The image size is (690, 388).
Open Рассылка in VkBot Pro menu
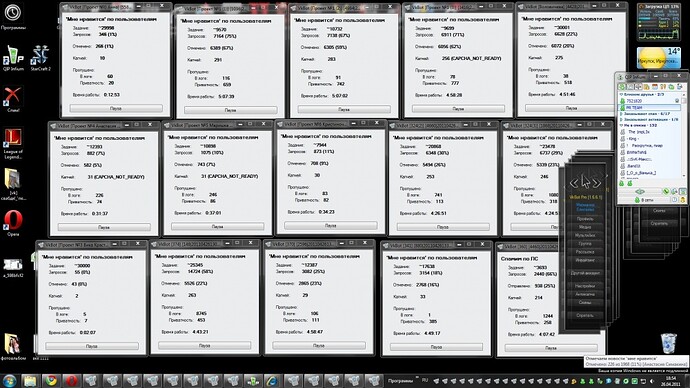pos(585,252)
